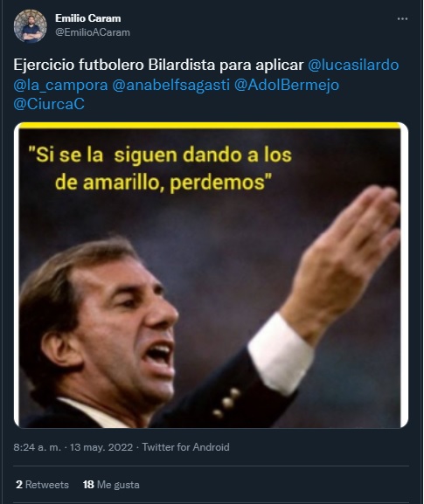Open the @lucasilardo mention
Image resolution: width=424 pixels, height=504 pixels.
pos(353,65)
